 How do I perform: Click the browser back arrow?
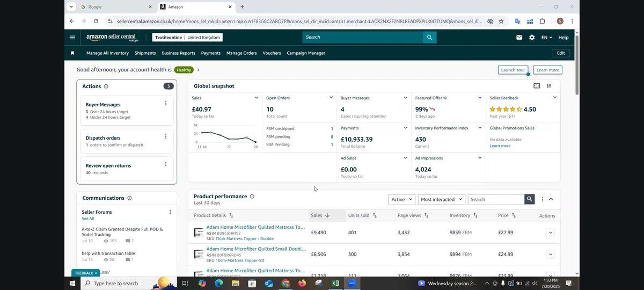coord(72,21)
